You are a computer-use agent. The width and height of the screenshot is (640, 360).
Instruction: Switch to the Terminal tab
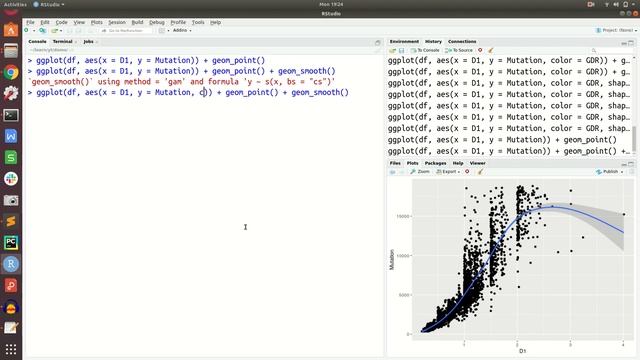click(62, 42)
